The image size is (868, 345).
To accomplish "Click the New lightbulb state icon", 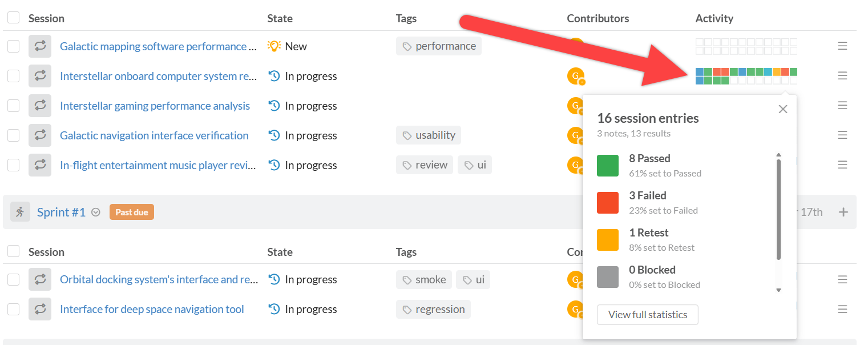I will pos(274,46).
